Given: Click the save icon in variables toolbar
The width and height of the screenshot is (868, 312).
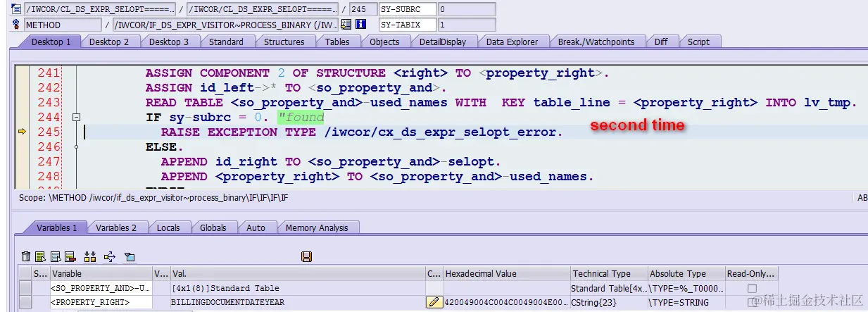Looking at the screenshot, I should point(306,257).
